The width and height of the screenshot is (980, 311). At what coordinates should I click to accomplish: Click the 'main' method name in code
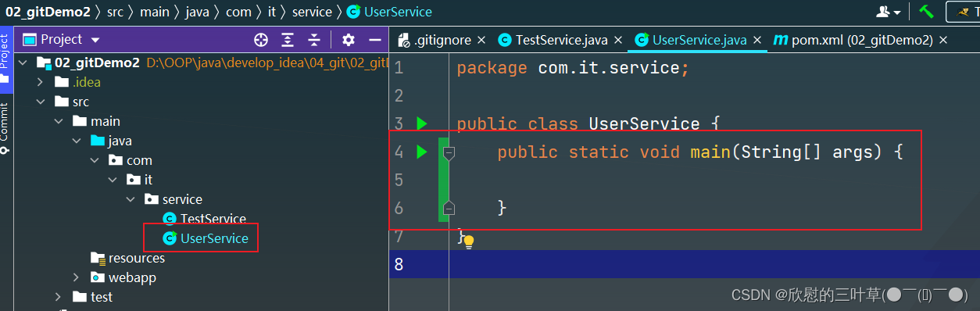point(710,152)
